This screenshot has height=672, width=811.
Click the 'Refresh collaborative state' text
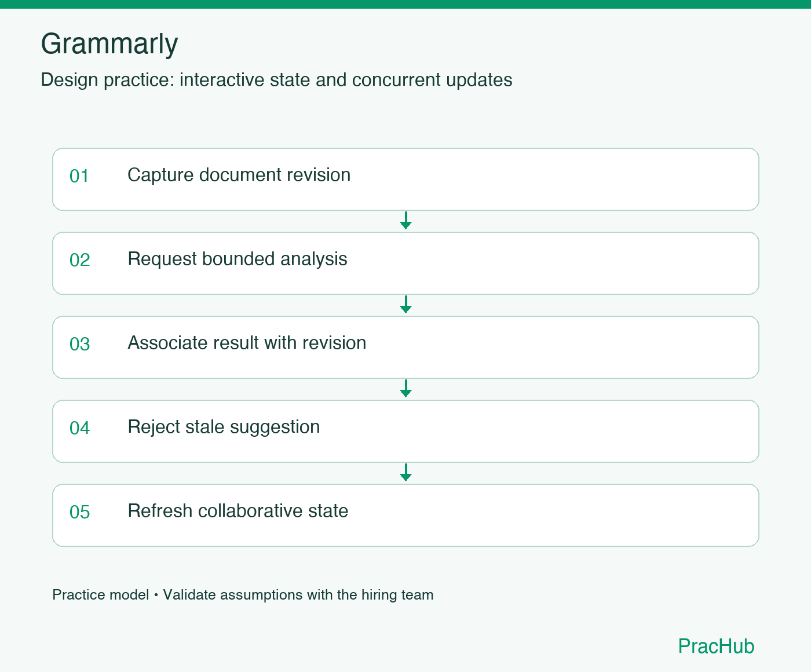238,511
